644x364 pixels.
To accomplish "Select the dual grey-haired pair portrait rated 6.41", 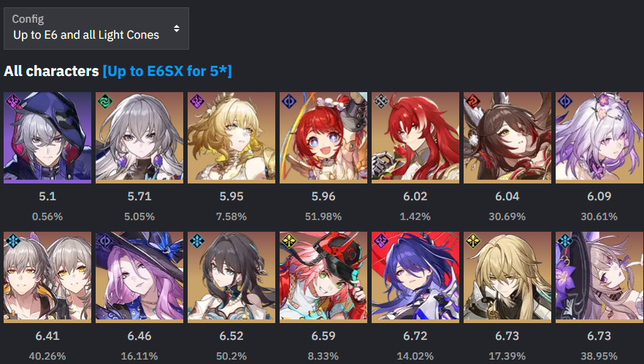I will pyautogui.click(x=47, y=277).
